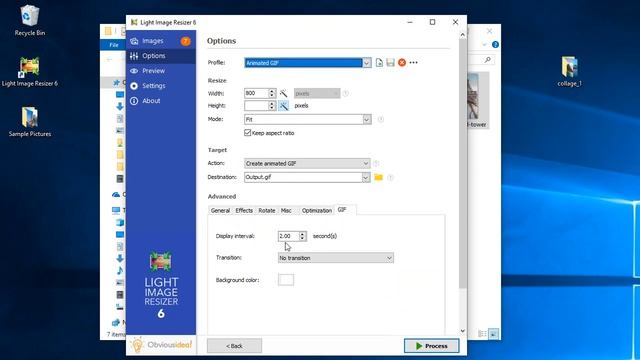Screen dimensions: 640x360
Task: Switch Explorer to large icons view
Action: pos(493,334)
